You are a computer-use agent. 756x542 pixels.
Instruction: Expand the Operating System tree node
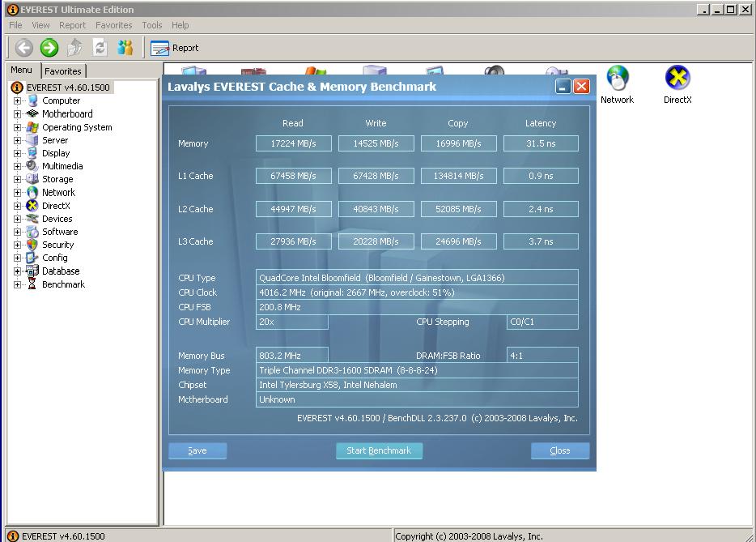point(17,128)
